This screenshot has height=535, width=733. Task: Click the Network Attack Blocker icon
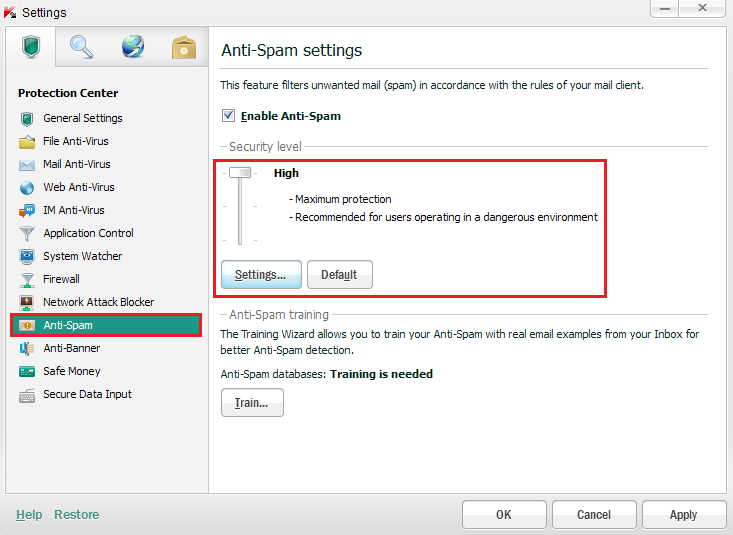click(27, 303)
